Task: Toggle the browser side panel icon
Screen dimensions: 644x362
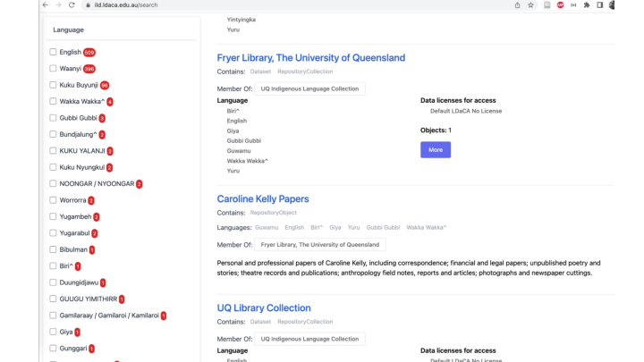Action: click(x=599, y=5)
